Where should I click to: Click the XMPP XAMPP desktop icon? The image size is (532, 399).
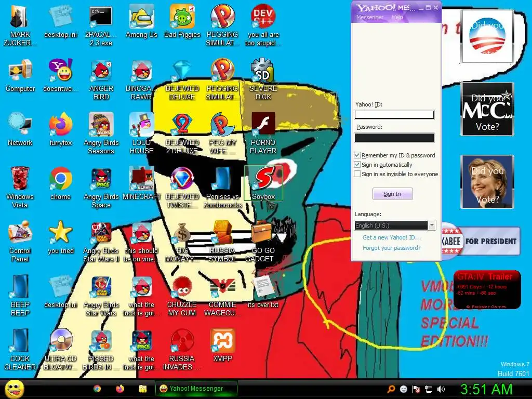coord(222,345)
